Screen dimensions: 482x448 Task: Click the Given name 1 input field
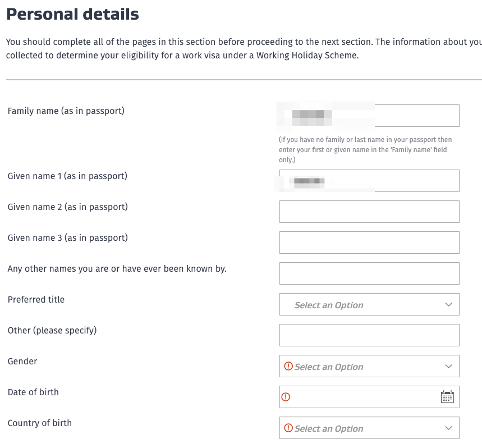point(415,181)
